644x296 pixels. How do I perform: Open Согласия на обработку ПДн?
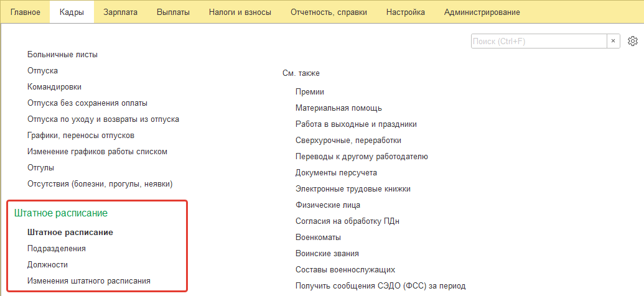[347, 222]
